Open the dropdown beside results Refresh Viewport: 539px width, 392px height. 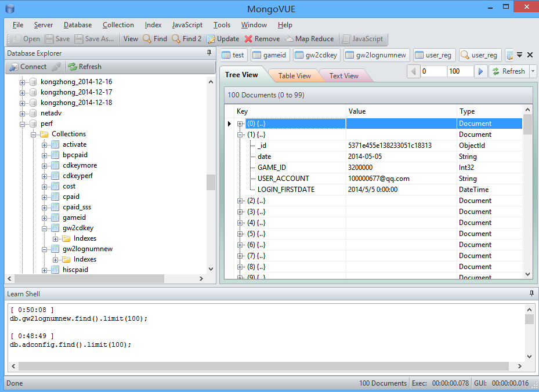coord(533,71)
